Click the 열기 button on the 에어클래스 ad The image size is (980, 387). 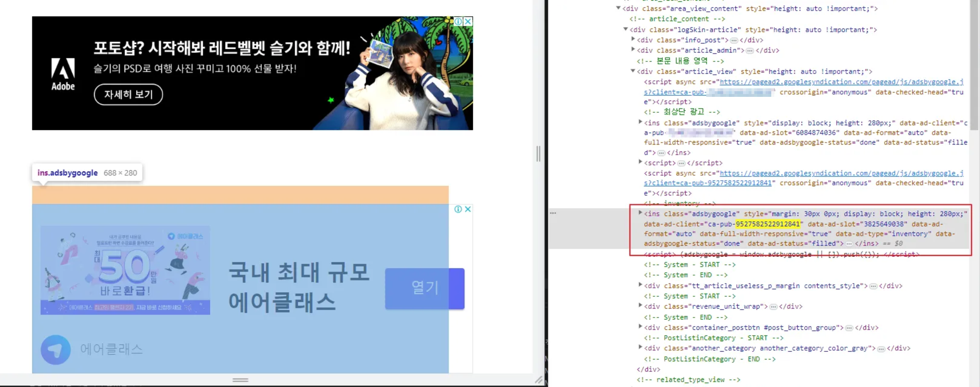pos(424,288)
